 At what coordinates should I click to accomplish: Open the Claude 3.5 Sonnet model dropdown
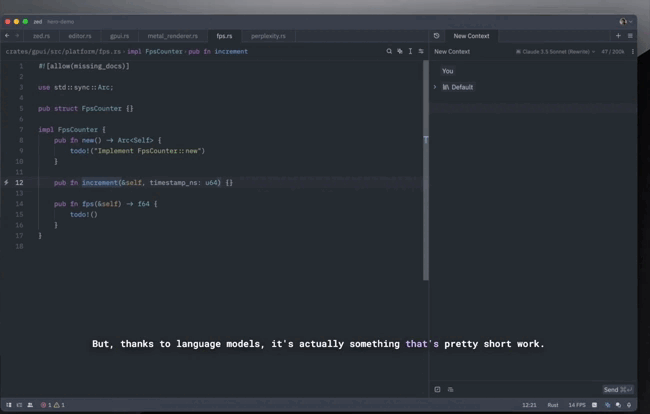[x=555, y=51]
